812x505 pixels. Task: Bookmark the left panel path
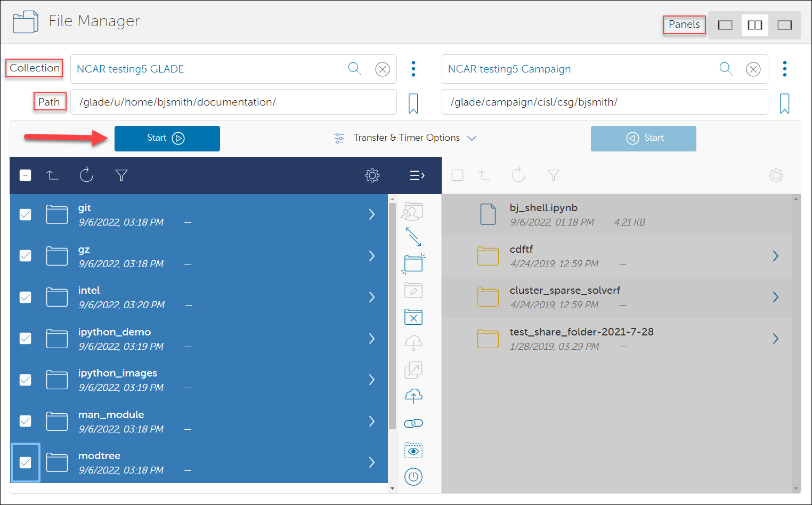pos(413,103)
